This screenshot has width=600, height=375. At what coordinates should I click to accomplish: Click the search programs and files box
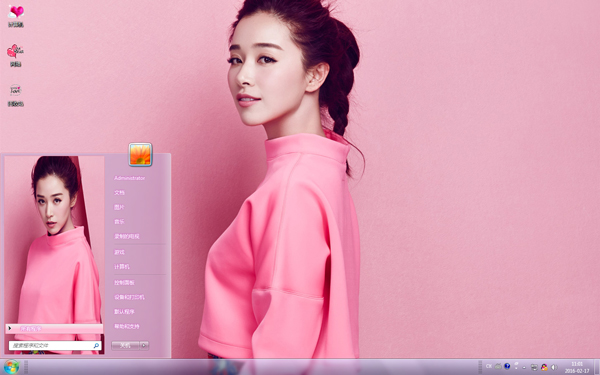pos(55,346)
